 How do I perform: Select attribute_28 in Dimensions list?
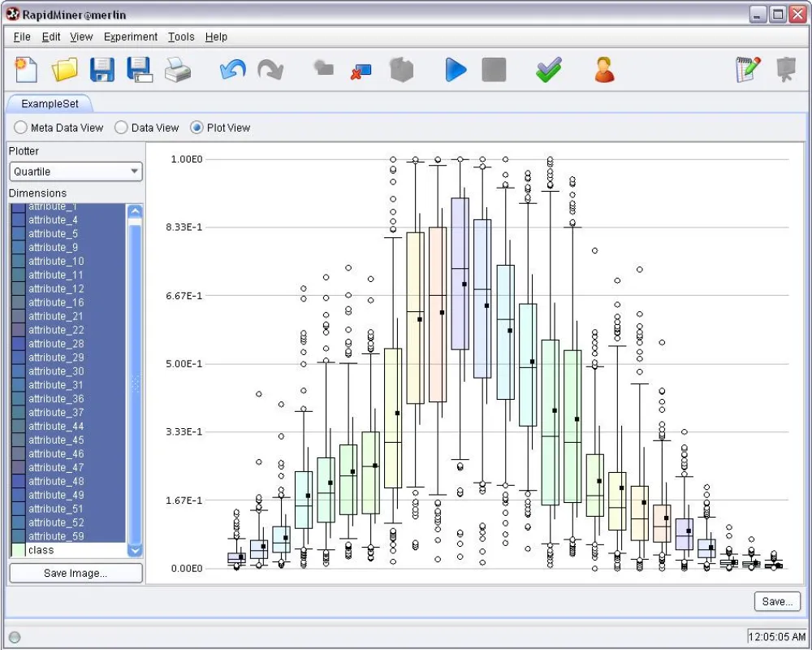pos(68,344)
